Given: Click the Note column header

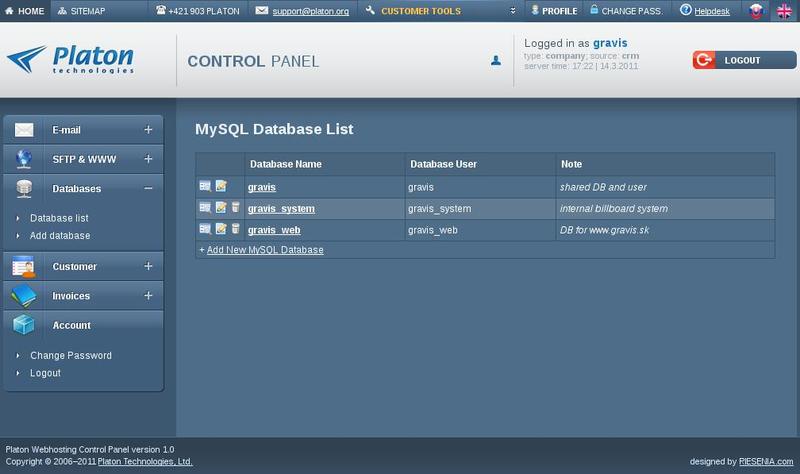Looking at the screenshot, I should click(571, 164).
